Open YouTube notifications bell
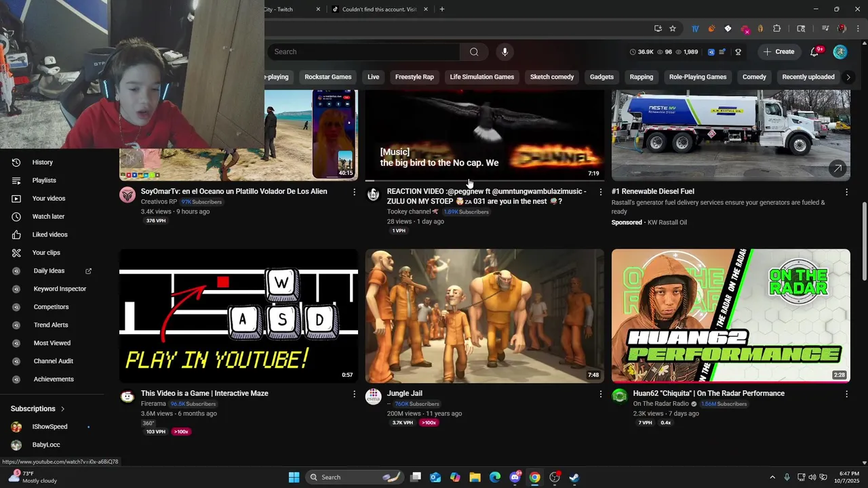Viewport: 868px width, 488px height. 815,52
